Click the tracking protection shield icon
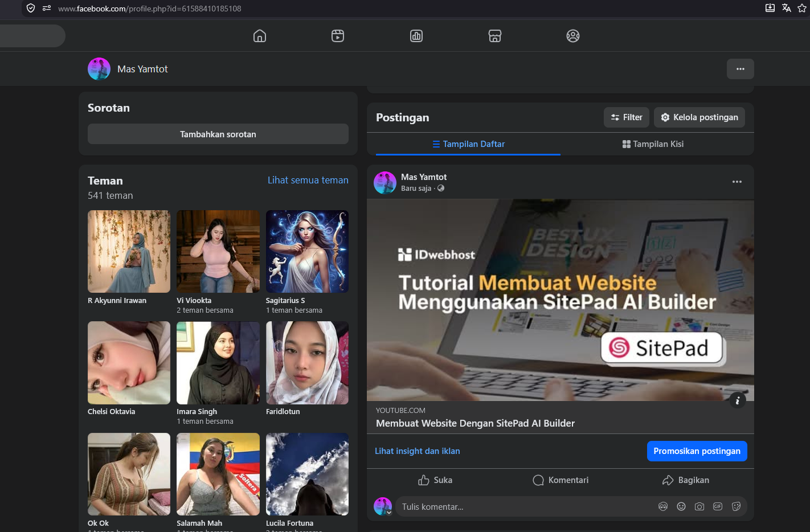 (x=31, y=8)
